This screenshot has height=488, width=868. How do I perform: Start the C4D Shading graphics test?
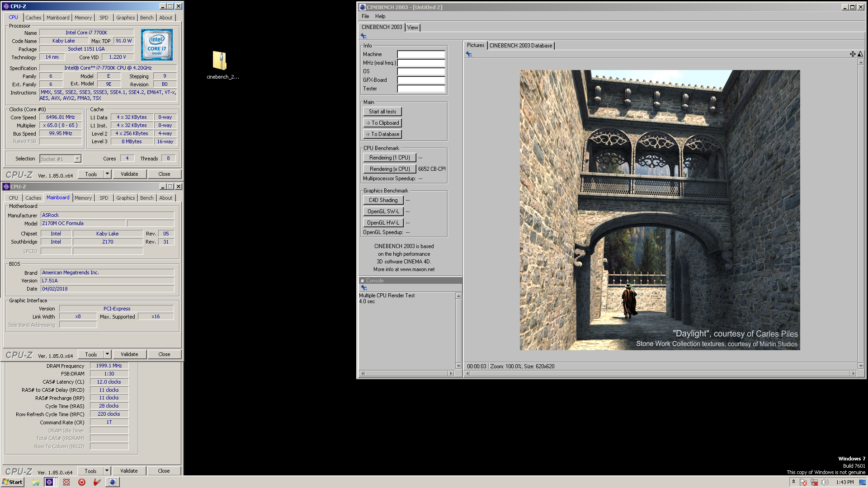coord(383,200)
